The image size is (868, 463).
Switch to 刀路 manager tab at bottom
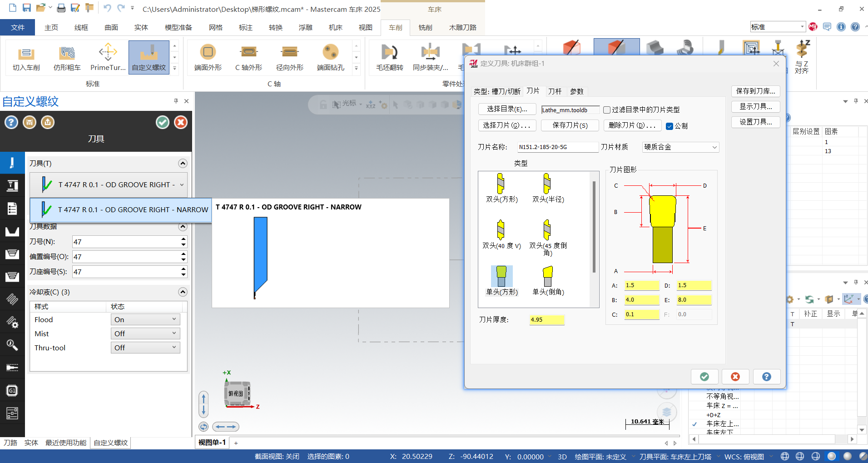point(10,443)
